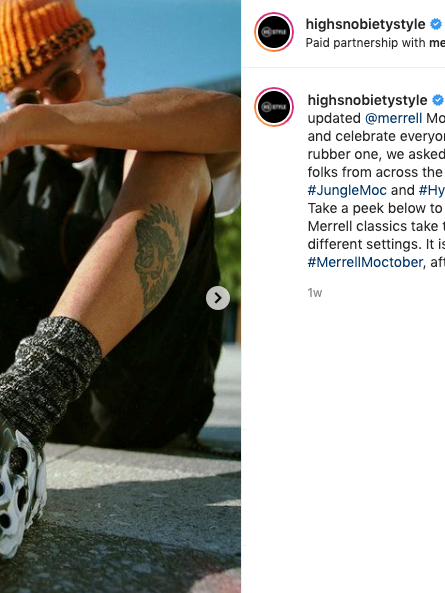
Task: Open the #JungleMoc hashtag
Action: tap(347, 190)
